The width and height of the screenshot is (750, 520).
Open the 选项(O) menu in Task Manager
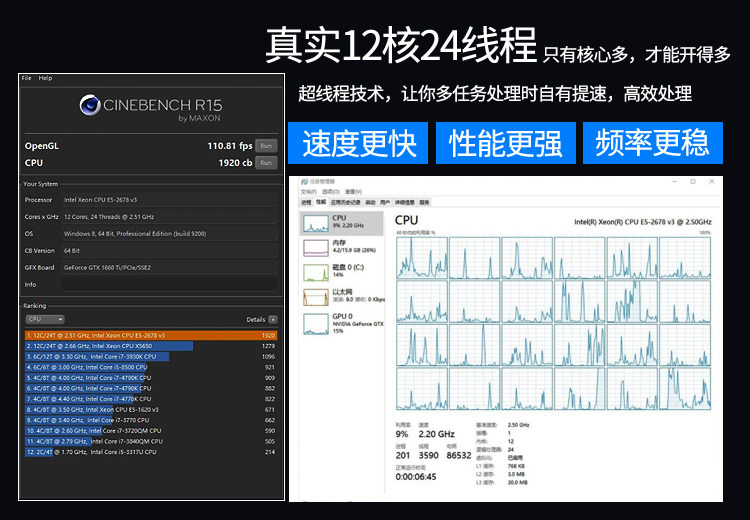pos(331,192)
